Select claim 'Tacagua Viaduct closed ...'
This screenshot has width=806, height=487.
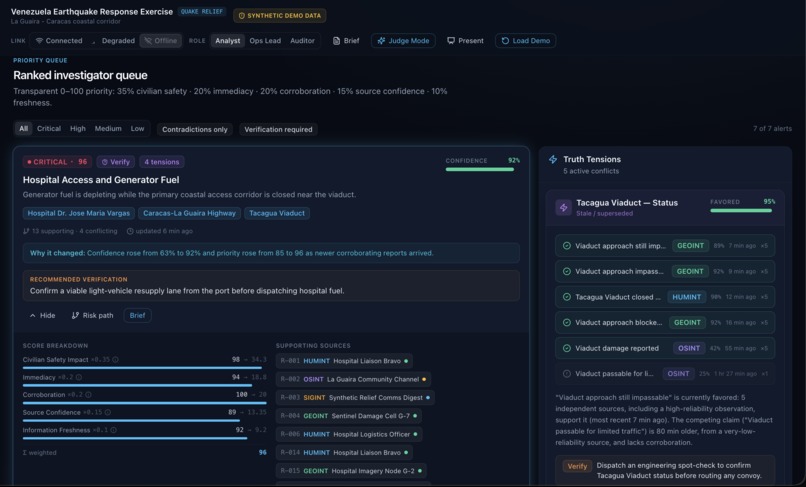pos(665,297)
